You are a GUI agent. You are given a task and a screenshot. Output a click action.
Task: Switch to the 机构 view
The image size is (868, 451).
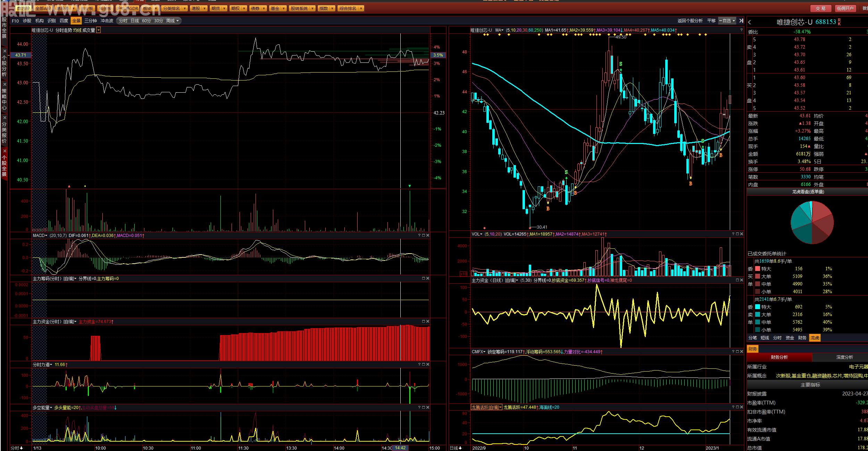click(x=40, y=21)
